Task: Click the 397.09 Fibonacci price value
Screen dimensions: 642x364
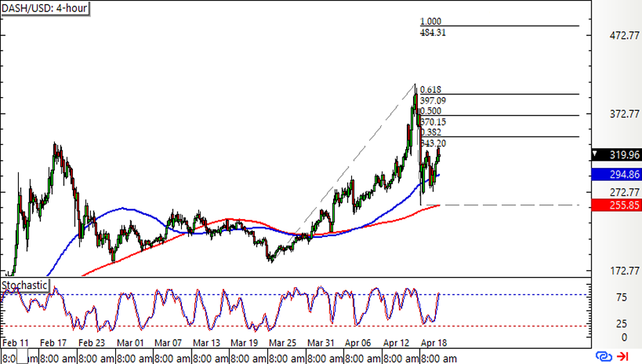Action: (433, 101)
